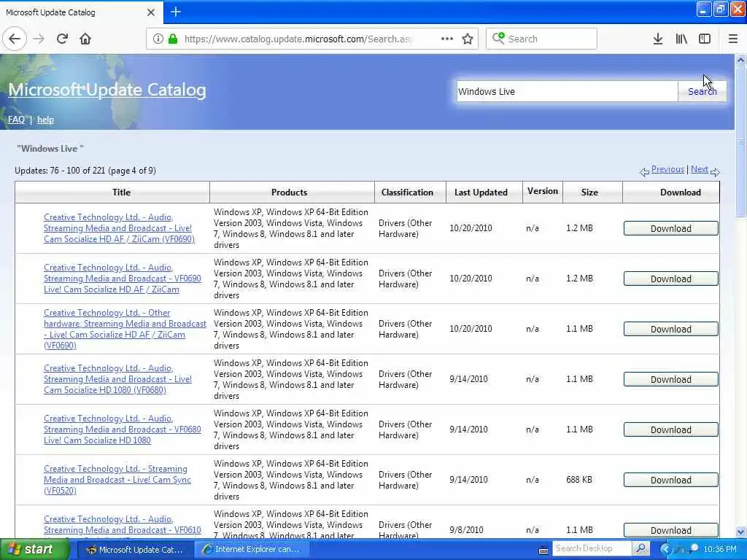Focus the address bar URL

(x=298, y=39)
